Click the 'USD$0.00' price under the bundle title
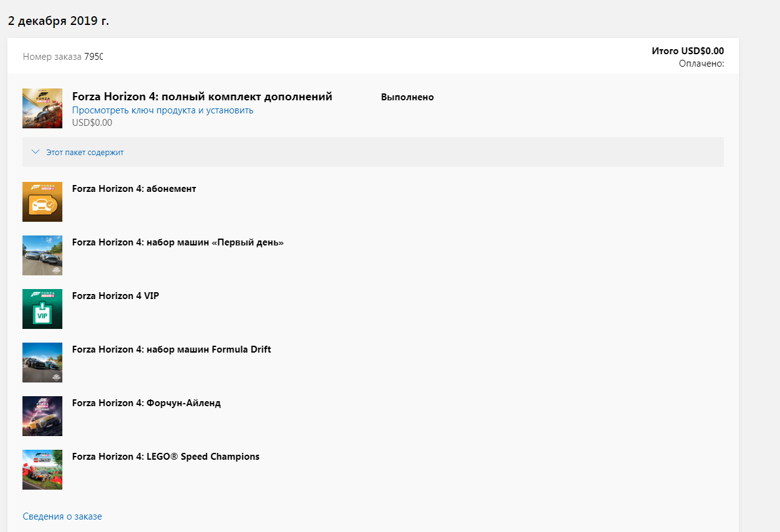 tap(92, 123)
